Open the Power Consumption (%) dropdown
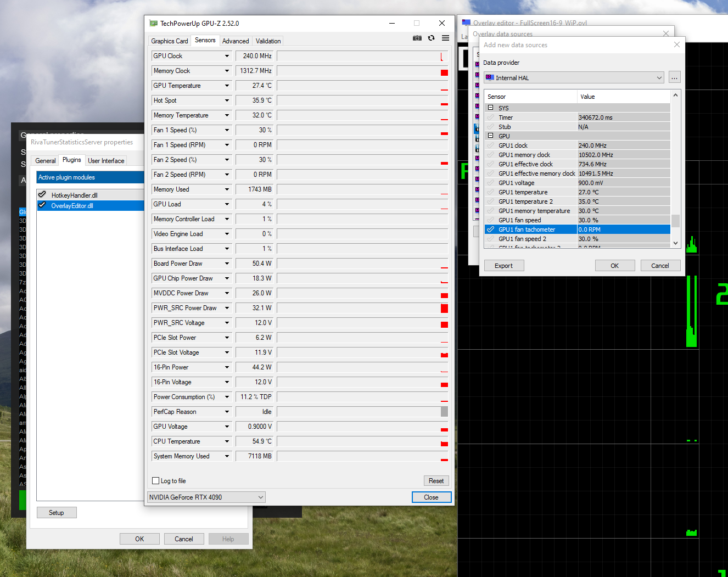 (227, 397)
